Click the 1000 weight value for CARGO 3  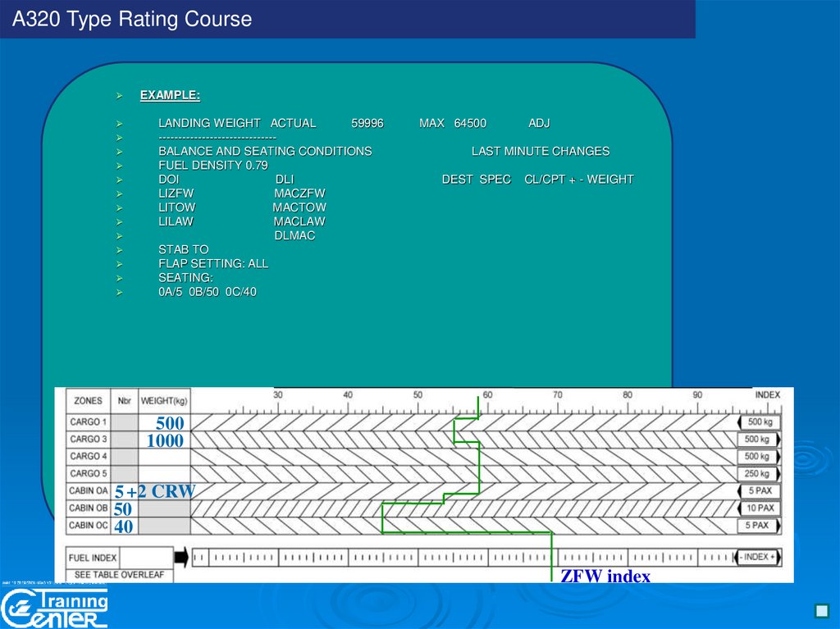(x=165, y=441)
